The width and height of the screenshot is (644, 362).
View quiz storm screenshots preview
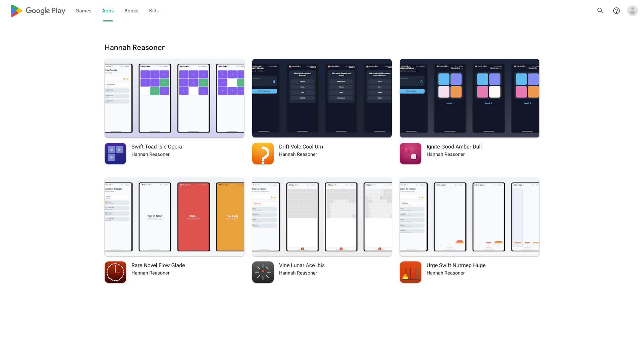click(322, 98)
